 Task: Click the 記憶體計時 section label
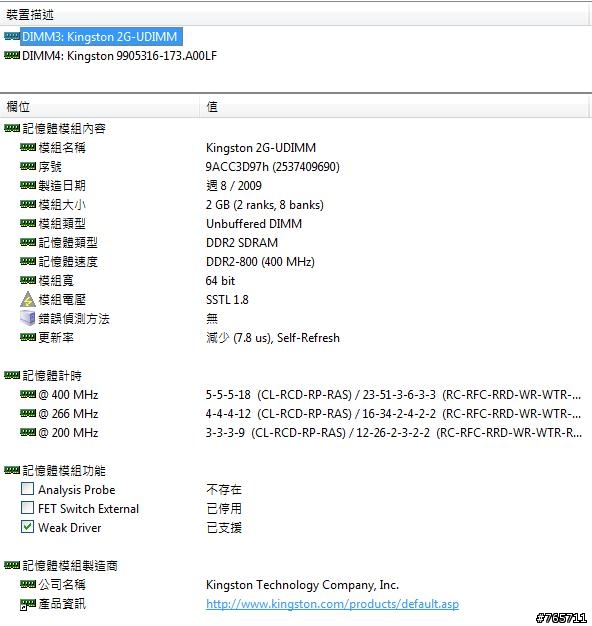pos(52,376)
